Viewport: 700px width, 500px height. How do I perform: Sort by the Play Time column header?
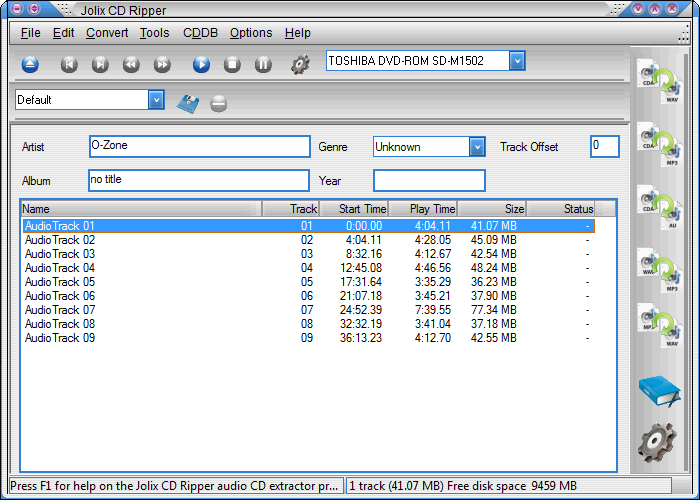pyautogui.click(x=423, y=209)
